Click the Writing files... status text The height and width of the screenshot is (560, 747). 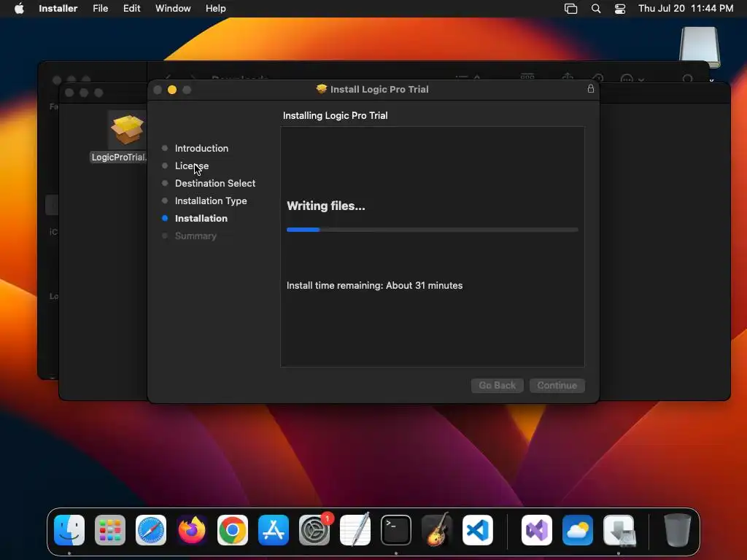[326, 206]
